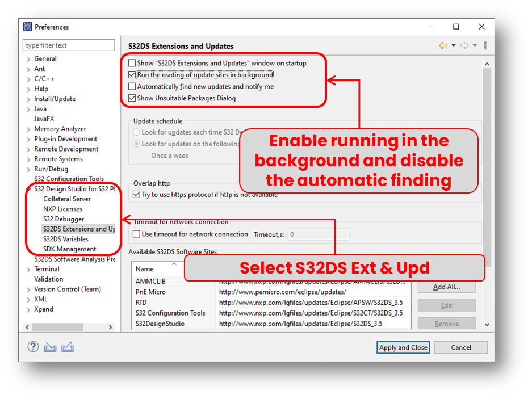Click the Cancel button

tap(461, 347)
